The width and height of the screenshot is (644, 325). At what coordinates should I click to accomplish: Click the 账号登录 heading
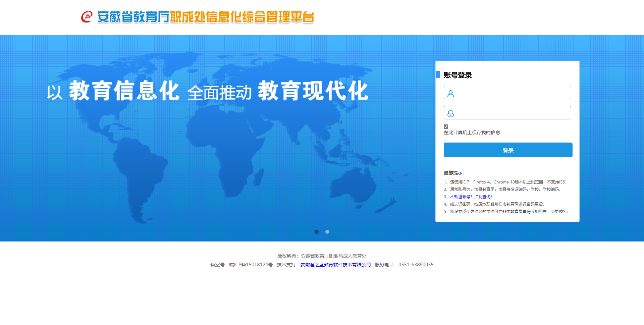tap(458, 75)
